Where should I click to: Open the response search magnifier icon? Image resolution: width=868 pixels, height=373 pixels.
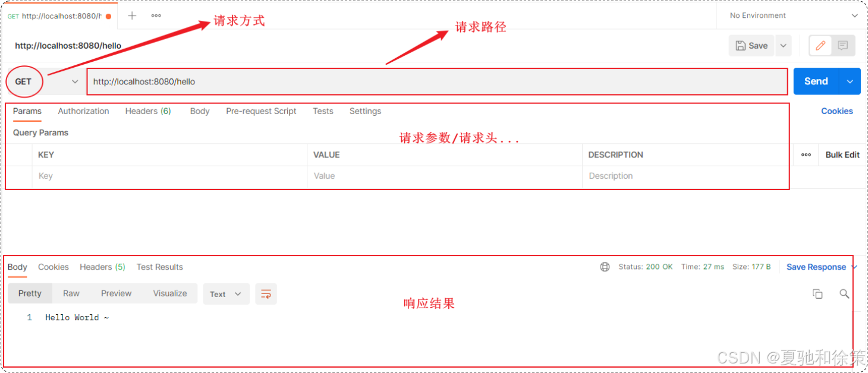(844, 293)
